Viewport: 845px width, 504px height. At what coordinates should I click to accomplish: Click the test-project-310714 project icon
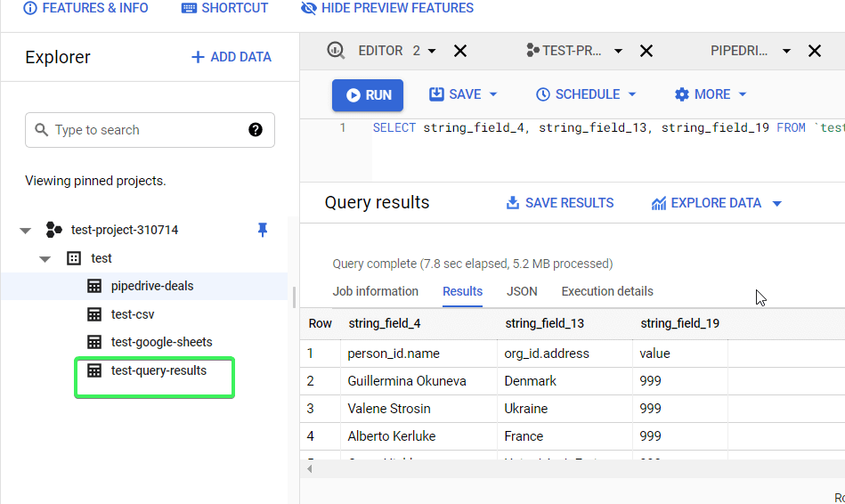pos(54,230)
